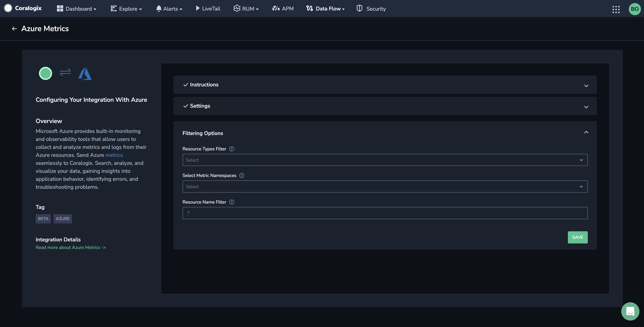644x327 pixels.
Task: Click the Dashboard grid icon
Action: click(60, 9)
